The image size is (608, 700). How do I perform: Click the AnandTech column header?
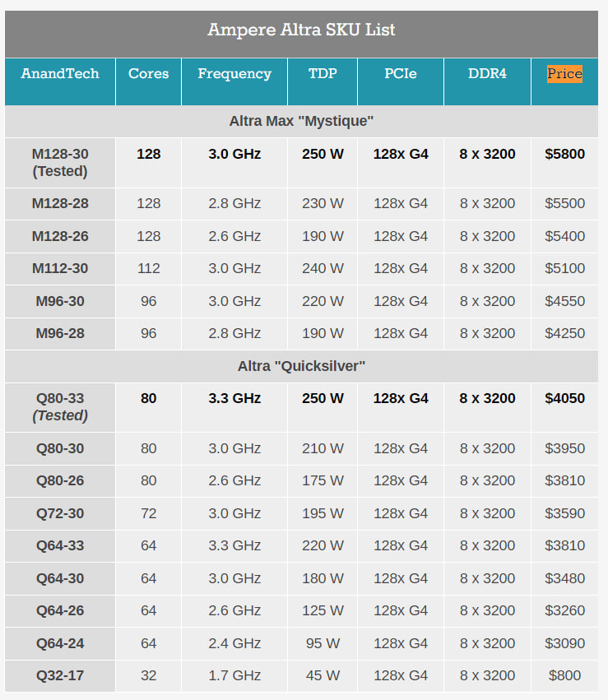point(60,74)
